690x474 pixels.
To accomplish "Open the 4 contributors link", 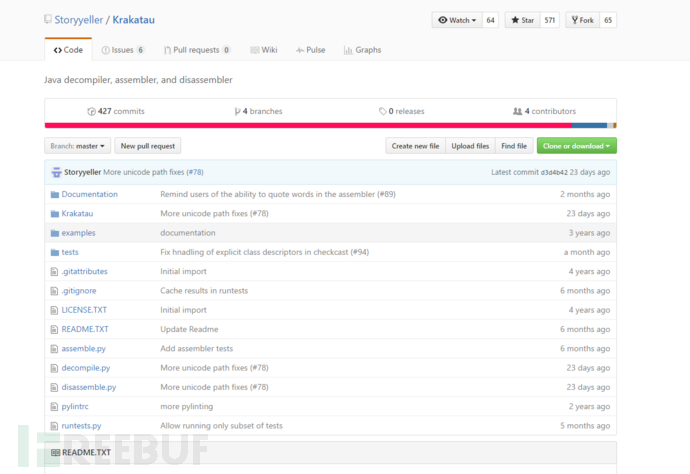I will (x=544, y=111).
